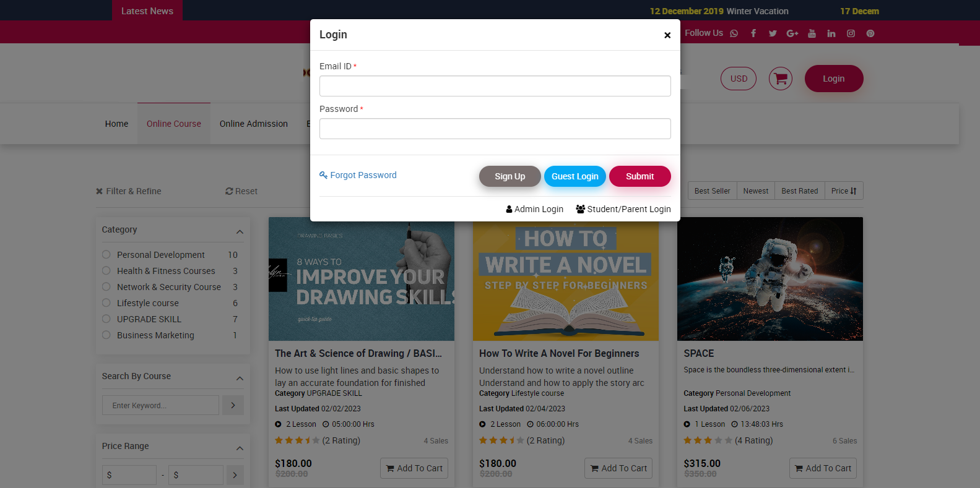Collapse the Category filter section
This screenshot has width=980, height=488.
240,232
